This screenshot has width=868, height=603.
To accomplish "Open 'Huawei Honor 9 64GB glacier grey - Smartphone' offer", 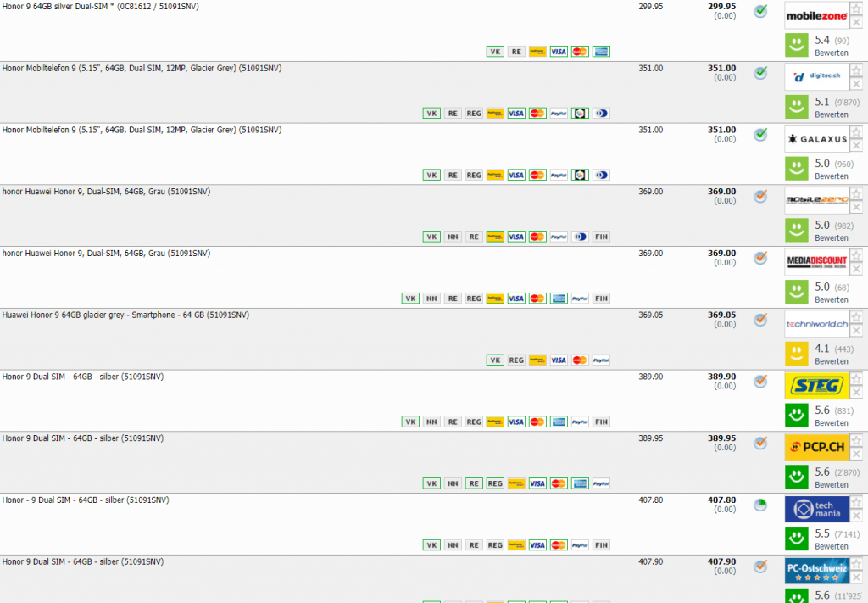I will pos(125,315).
